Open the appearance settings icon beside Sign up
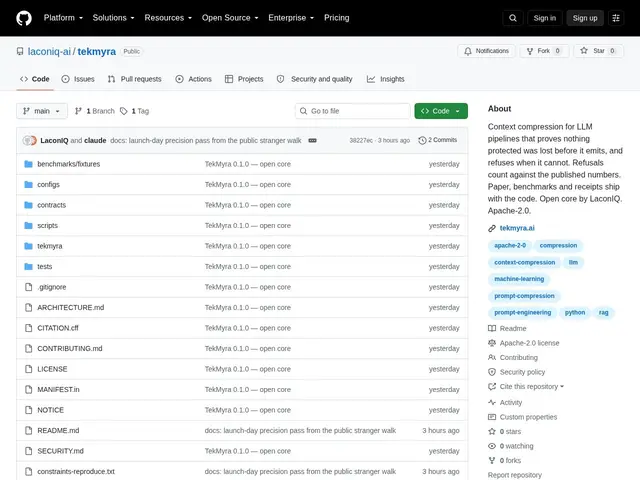 pyautogui.click(x=616, y=18)
